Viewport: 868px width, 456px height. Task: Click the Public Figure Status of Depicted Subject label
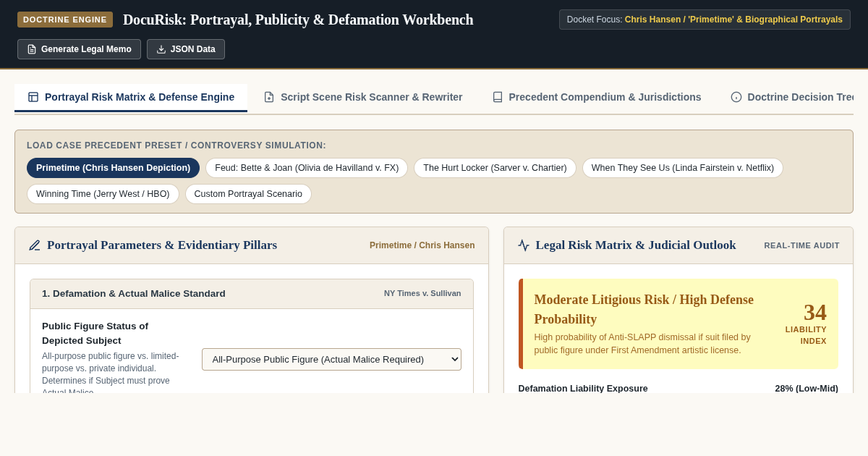click(x=95, y=333)
